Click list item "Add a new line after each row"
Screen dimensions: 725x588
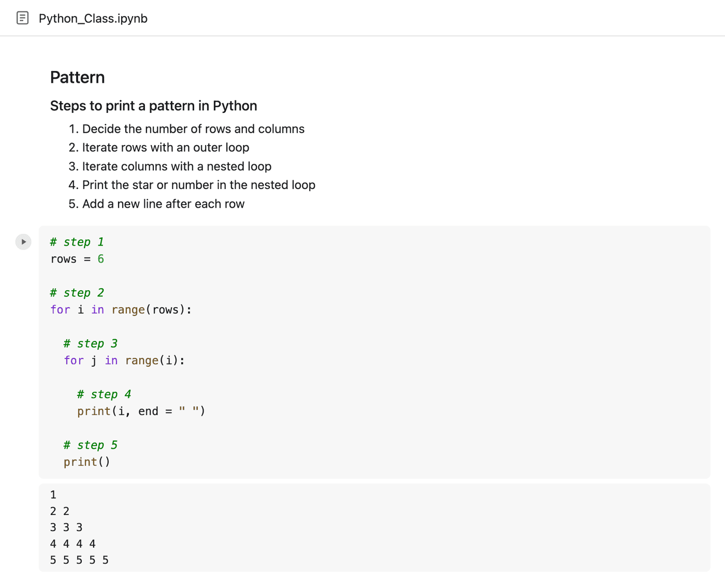(163, 204)
